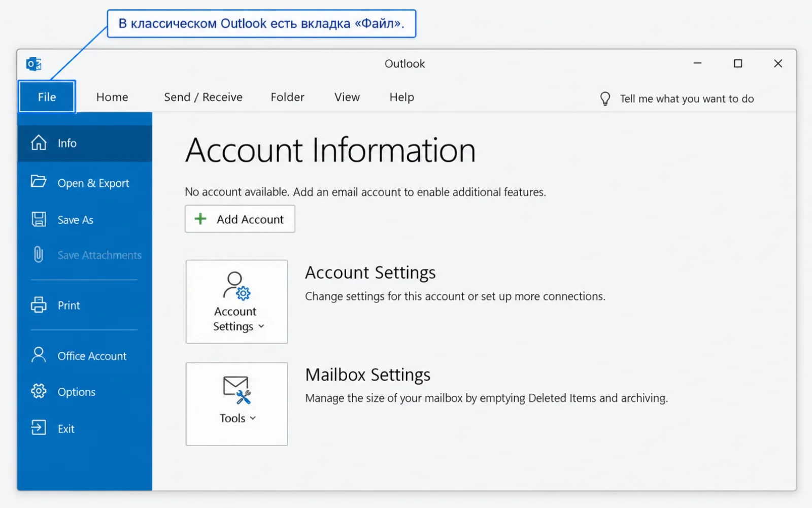Click the exit door arrow icon
Viewport: 812px width, 508px height.
click(39, 428)
